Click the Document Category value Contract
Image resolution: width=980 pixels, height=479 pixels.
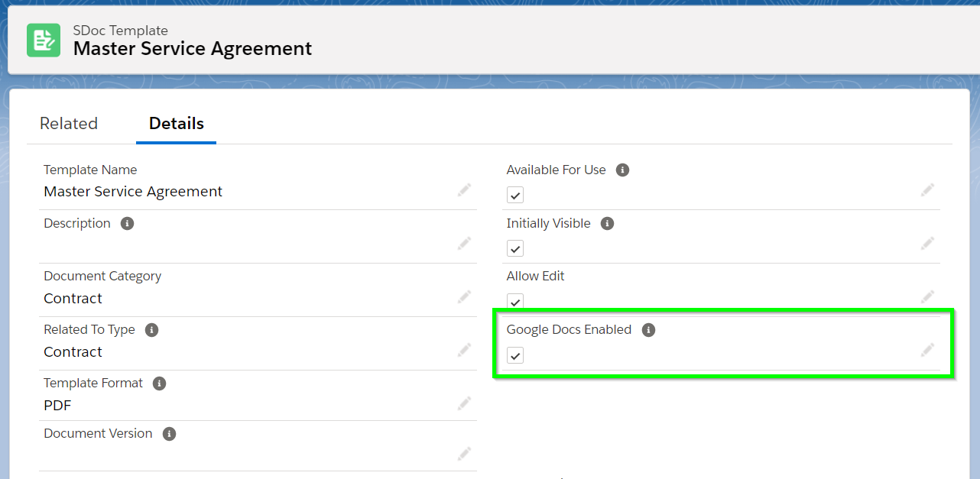pos(73,299)
